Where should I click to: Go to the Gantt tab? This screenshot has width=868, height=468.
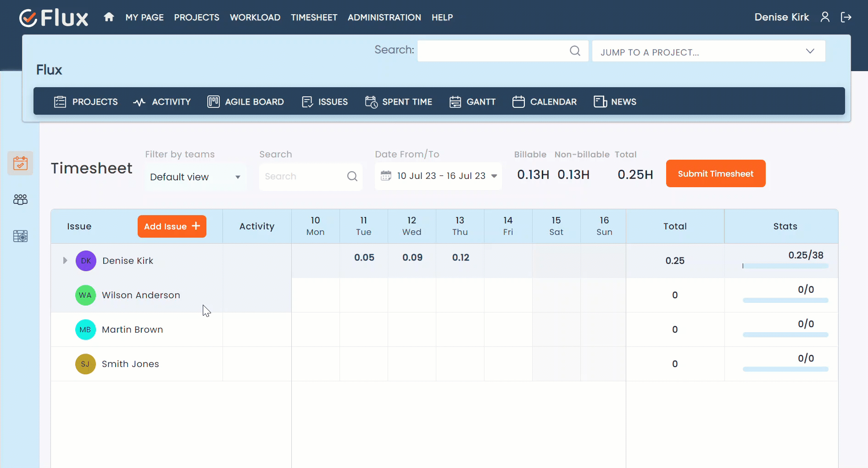(473, 102)
